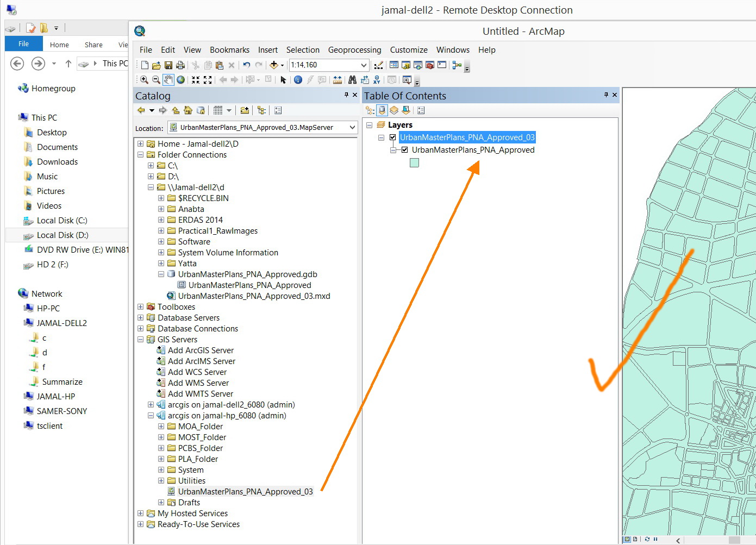
Task: Click List By Visibility in Table Of Contents
Action: coord(394,110)
